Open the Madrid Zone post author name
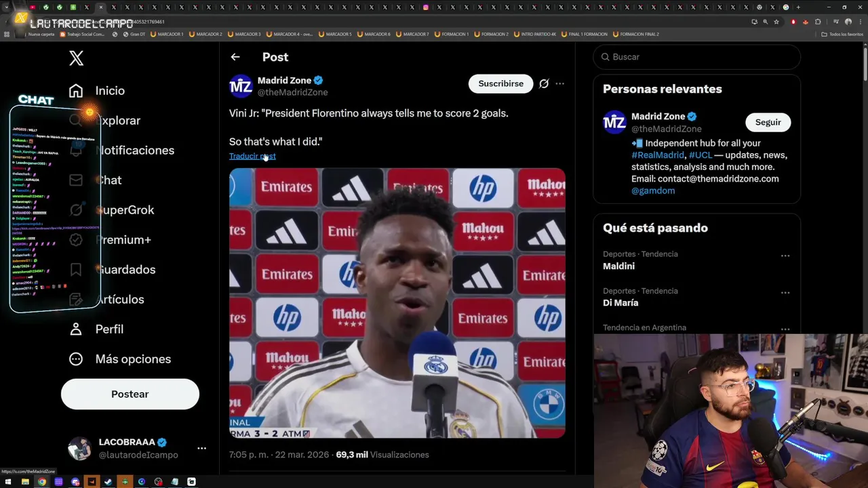This screenshot has height=488, width=868. [284, 80]
